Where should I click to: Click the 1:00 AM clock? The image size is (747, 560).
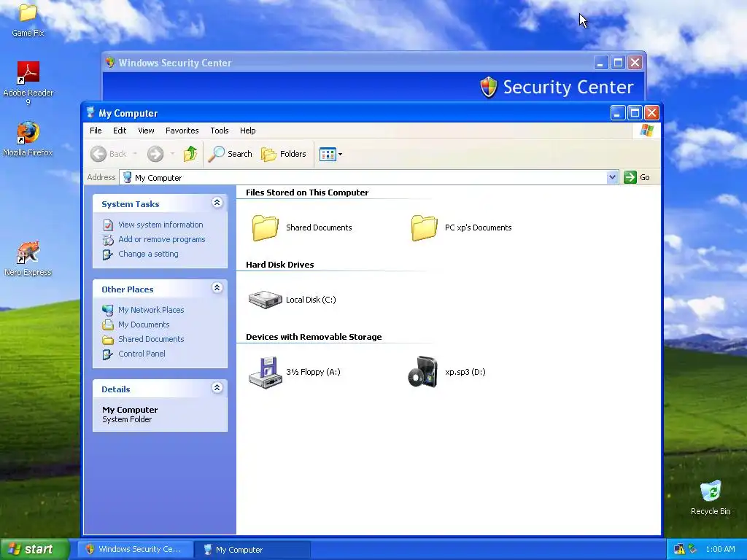[x=720, y=549]
